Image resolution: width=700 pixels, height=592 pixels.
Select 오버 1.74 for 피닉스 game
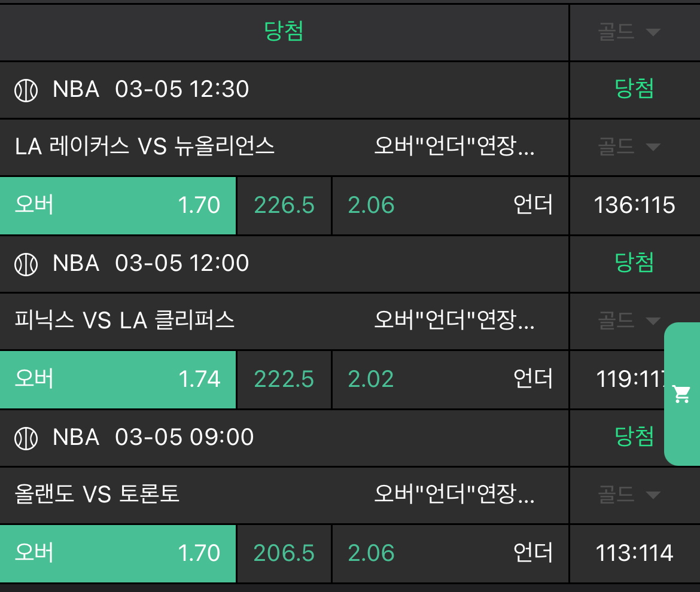pyautogui.click(x=118, y=379)
